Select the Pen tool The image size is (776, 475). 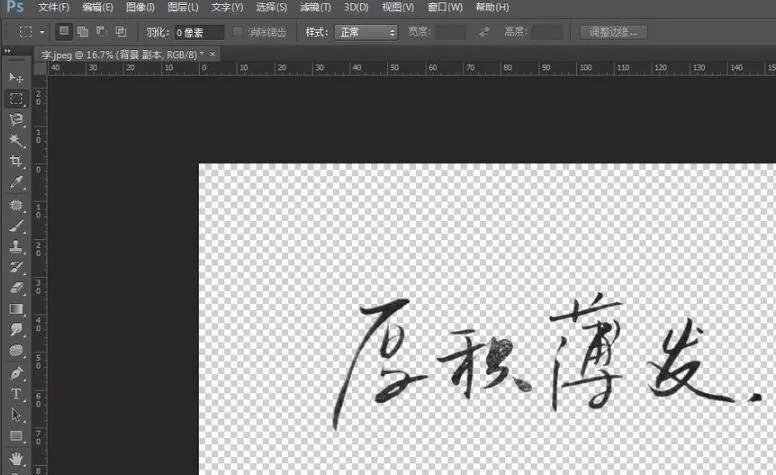click(x=16, y=373)
